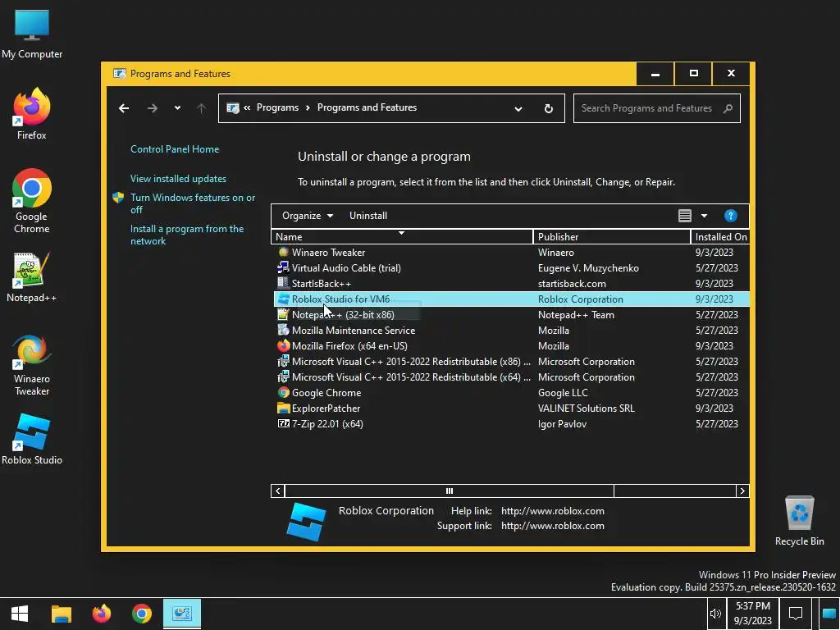The height and width of the screenshot is (630, 840).
Task: Select Google Chrome in the program list
Action: (x=511, y=392)
